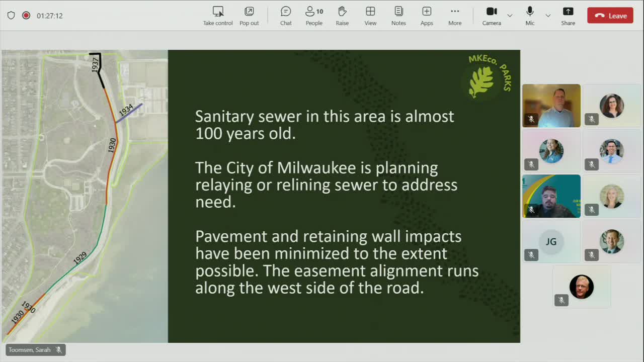This screenshot has width=644, height=362.
Task: Click the red recording indicator icon
Action: point(26,16)
